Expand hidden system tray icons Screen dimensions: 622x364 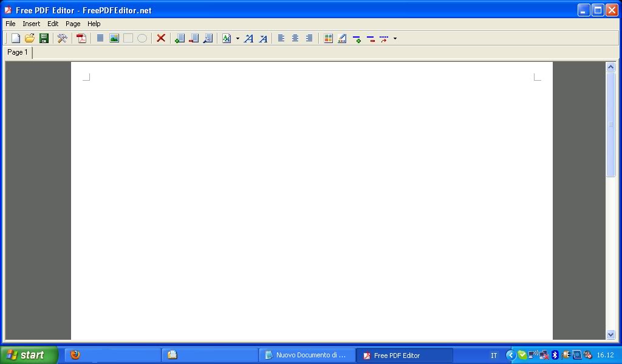click(x=510, y=356)
